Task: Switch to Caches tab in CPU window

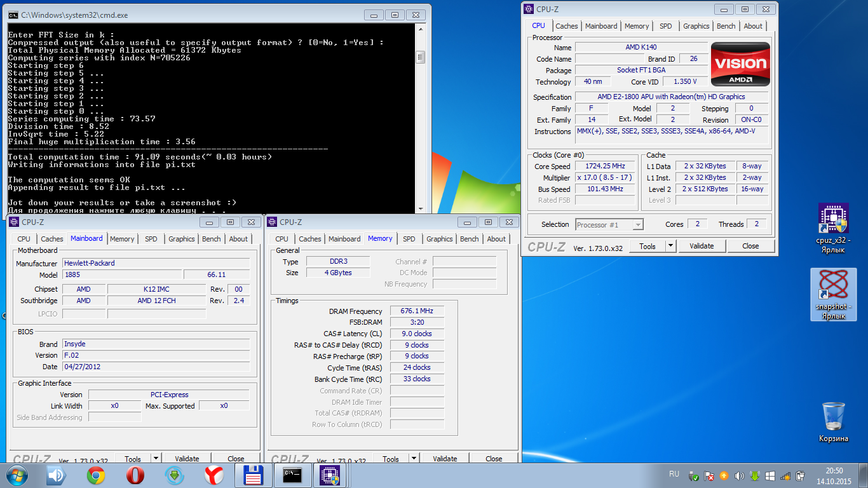Action: coord(567,26)
